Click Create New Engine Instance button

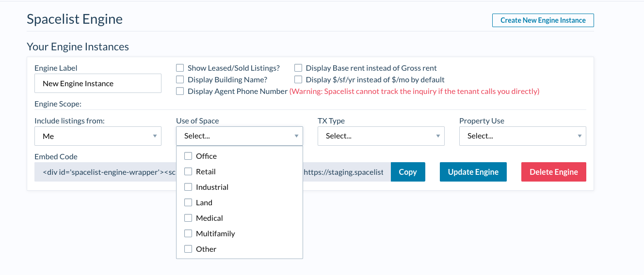[543, 20]
